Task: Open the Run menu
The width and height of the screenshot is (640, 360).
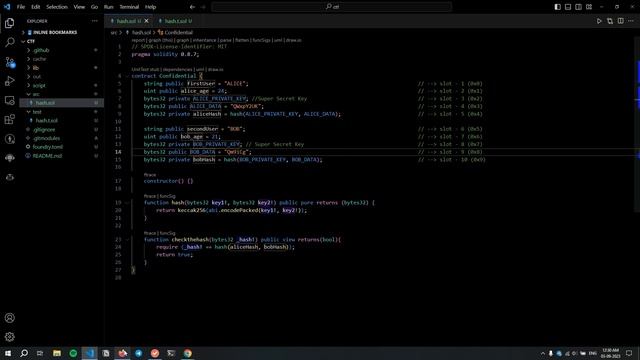Action: click(x=108, y=7)
